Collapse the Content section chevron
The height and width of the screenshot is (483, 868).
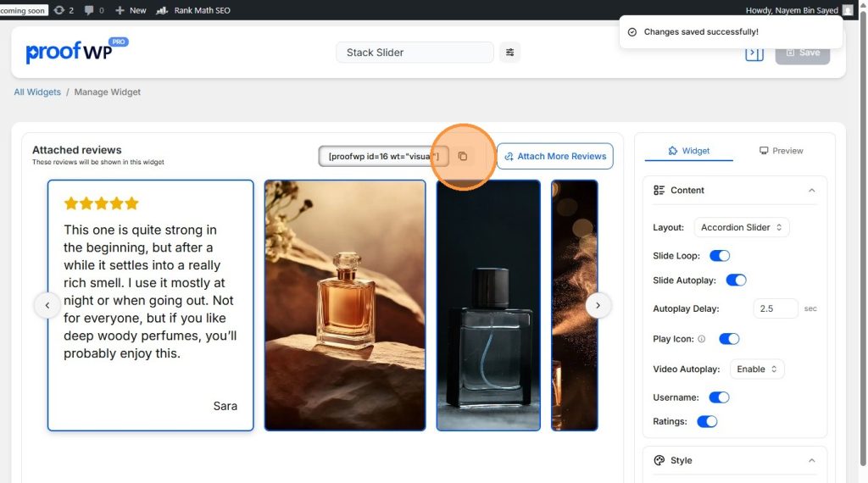(x=811, y=191)
